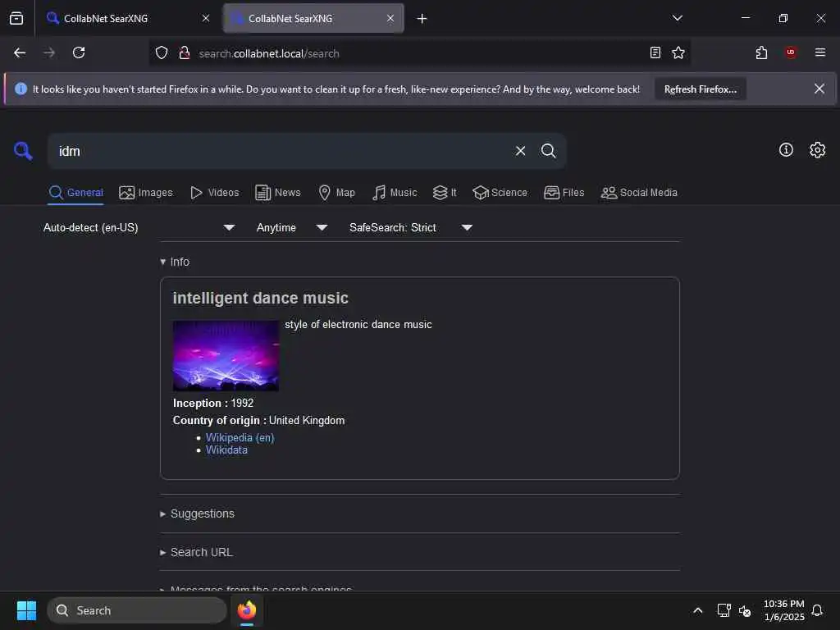Open muted volume tray icon
This screenshot has width=840, height=630.
coord(745,610)
